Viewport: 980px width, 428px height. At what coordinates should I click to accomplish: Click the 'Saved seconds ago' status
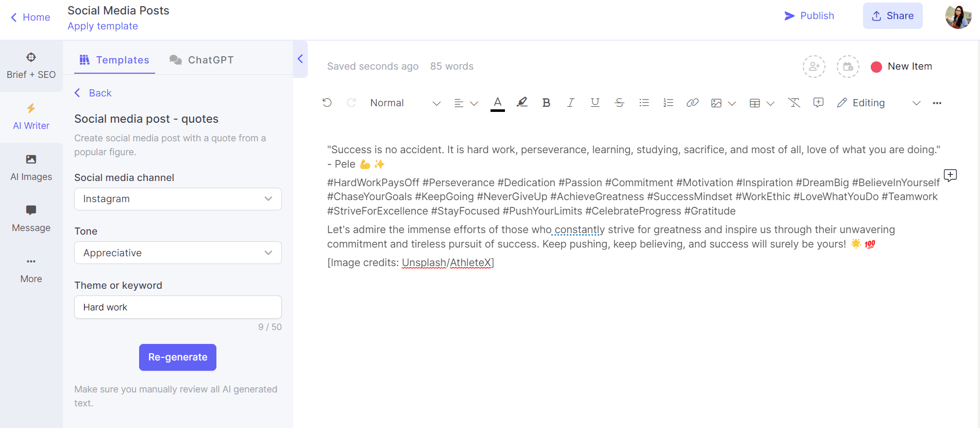[373, 67]
